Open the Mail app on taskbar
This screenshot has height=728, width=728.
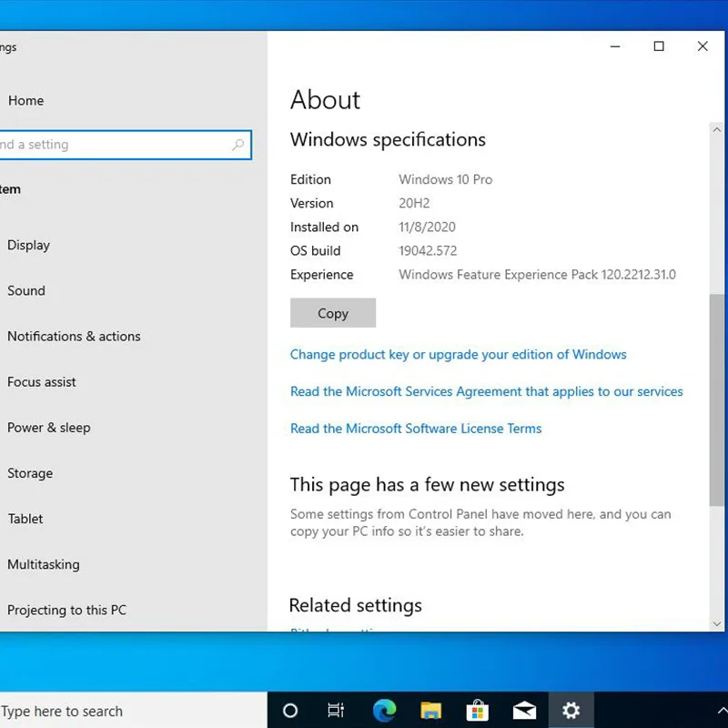point(524,711)
